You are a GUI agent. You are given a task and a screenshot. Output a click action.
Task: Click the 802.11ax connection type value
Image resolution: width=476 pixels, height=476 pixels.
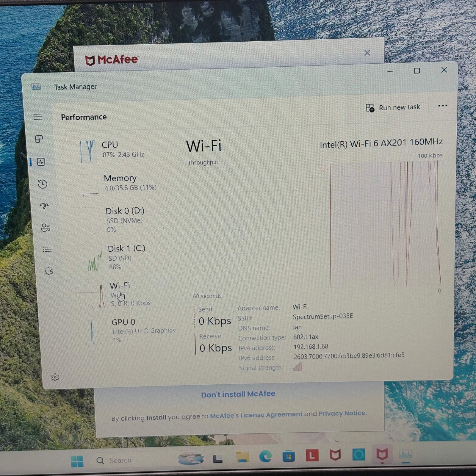pos(306,337)
